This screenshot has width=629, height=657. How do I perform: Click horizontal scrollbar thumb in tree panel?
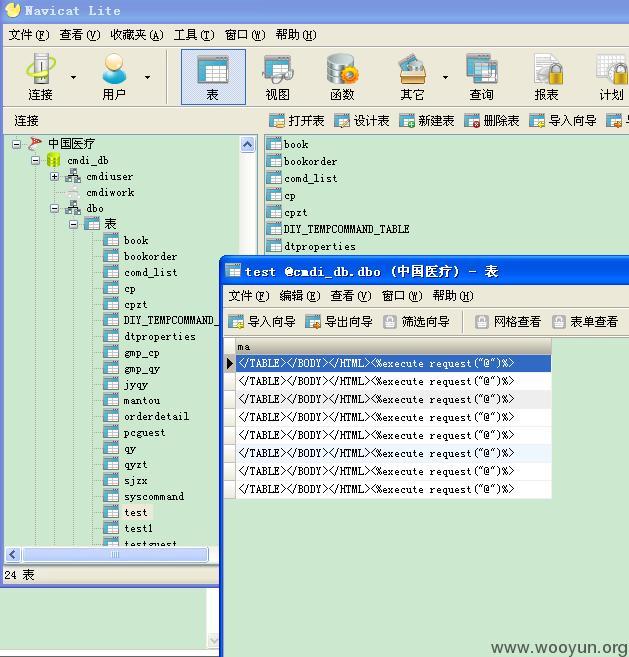[115, 555]
